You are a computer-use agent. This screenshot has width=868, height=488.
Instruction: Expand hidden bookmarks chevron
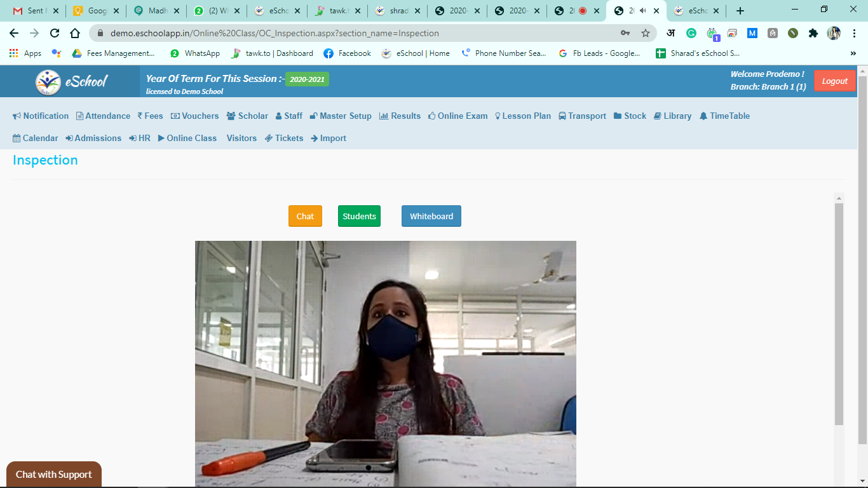(x=853, y=53)
